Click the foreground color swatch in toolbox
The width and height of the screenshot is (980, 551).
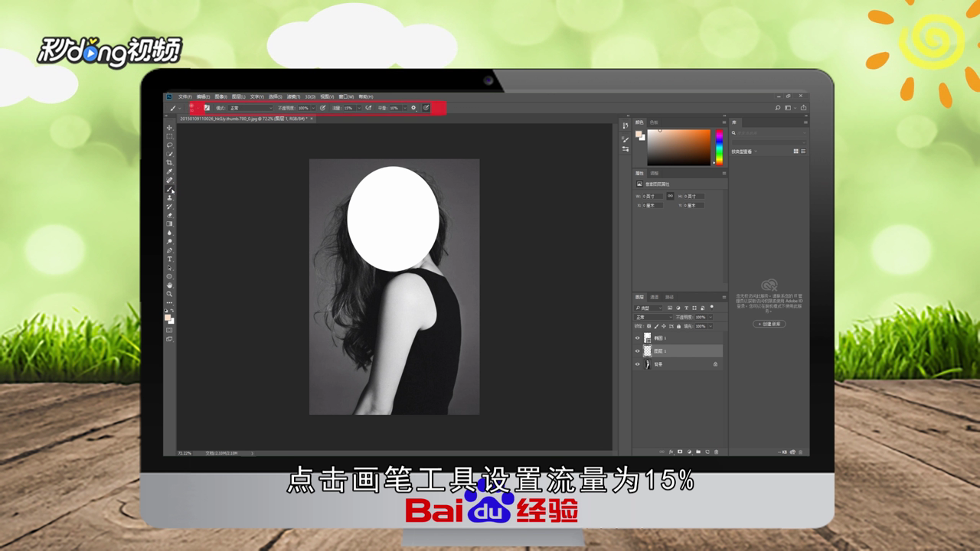(167, 316)
